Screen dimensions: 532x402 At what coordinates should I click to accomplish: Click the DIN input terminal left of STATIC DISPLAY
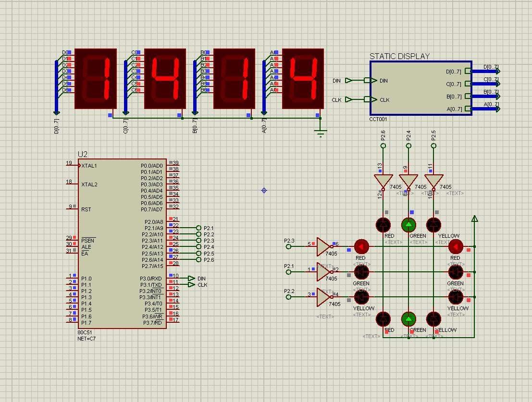pos(348,80)
